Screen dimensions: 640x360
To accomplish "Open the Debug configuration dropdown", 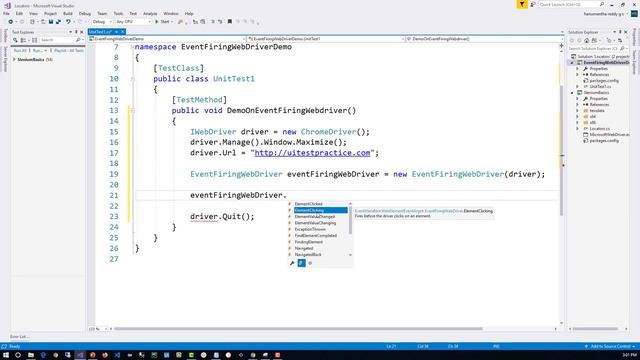I will coord(102,22).
